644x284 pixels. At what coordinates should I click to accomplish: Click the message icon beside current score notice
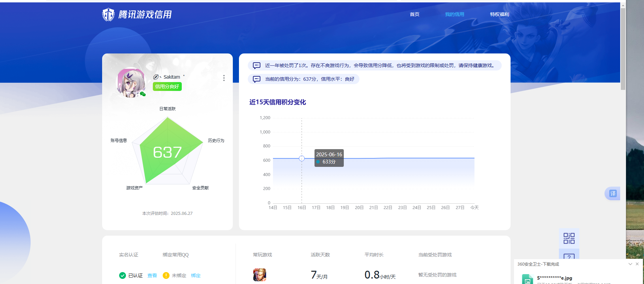[257, 79]
